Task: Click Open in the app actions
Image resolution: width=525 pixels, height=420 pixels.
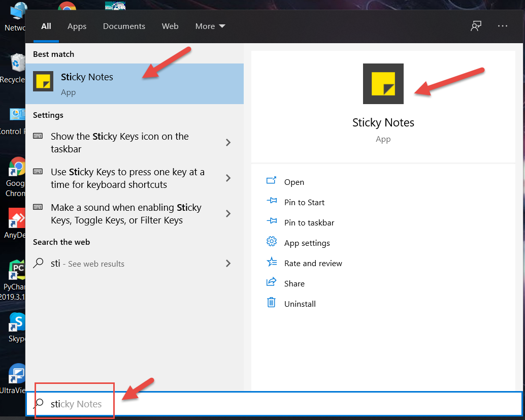Action: [294, 182]
